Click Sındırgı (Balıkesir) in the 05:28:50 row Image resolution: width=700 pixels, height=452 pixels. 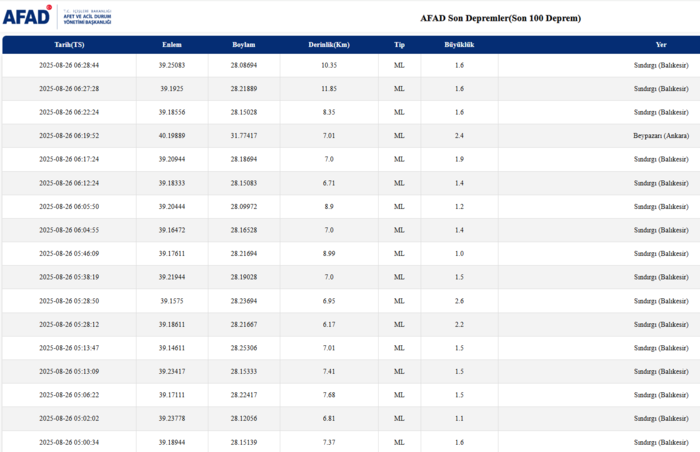coord(661,301)
